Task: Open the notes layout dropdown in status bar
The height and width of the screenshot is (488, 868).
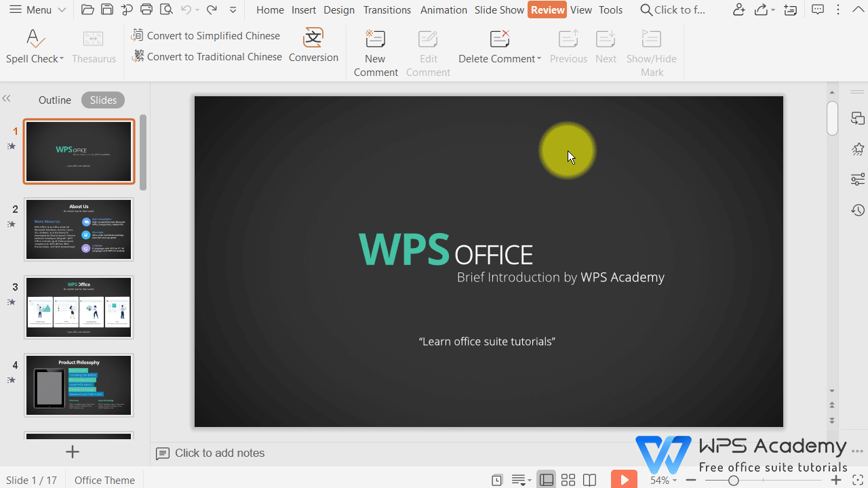Action: pyautogui.click(x=521, y=480)
